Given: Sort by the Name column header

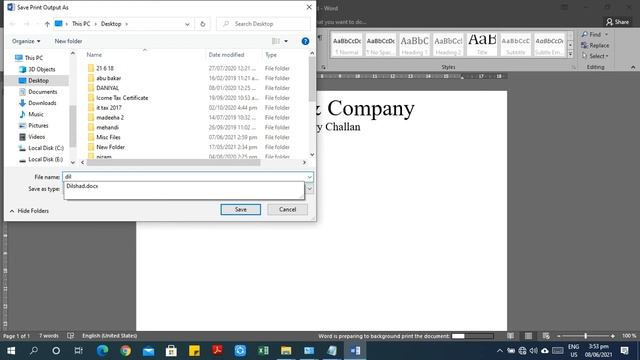Looking at the screenshot, I should 94,55.
